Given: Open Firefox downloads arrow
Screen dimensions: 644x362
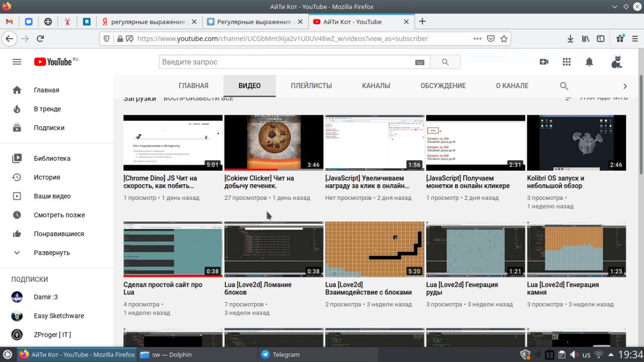Looking at the screenshot, I should tap(571, 38).
